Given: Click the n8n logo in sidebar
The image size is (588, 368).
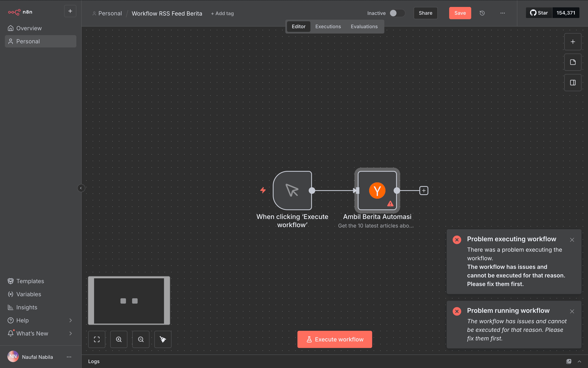Looking at the screenshot, I should [20, 12].
